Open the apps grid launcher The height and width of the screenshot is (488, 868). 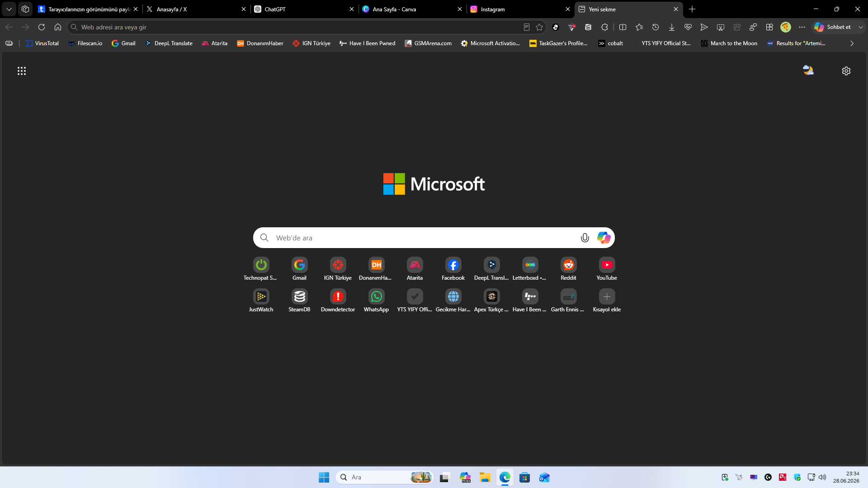pos(22,71)
